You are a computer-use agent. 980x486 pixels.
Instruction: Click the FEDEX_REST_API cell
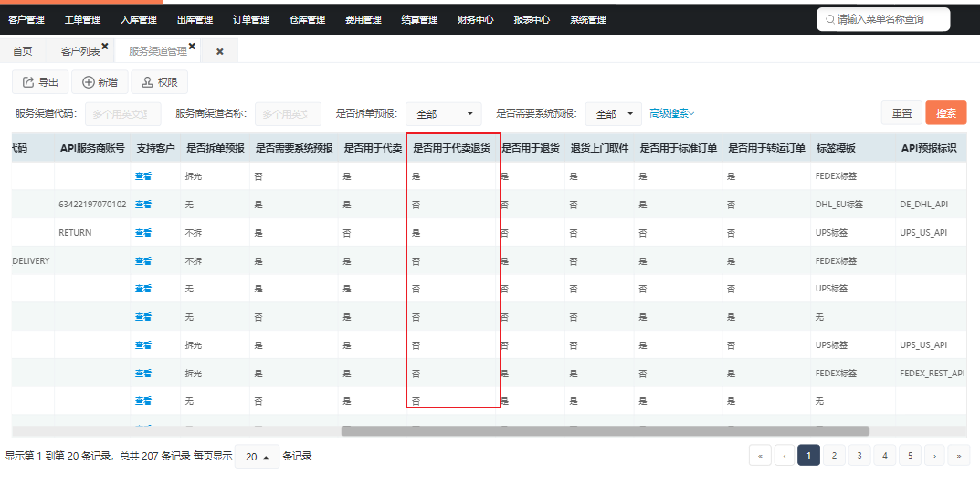pyautogui.click(x=933, y=373)
